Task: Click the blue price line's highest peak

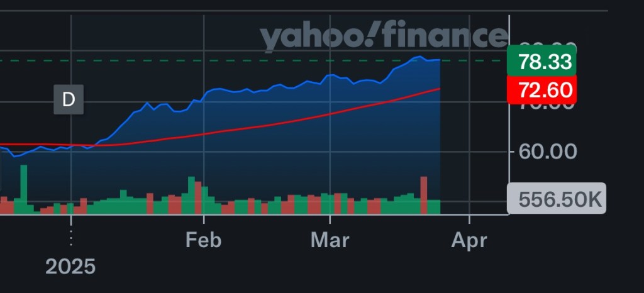Action: coord(417,57)
